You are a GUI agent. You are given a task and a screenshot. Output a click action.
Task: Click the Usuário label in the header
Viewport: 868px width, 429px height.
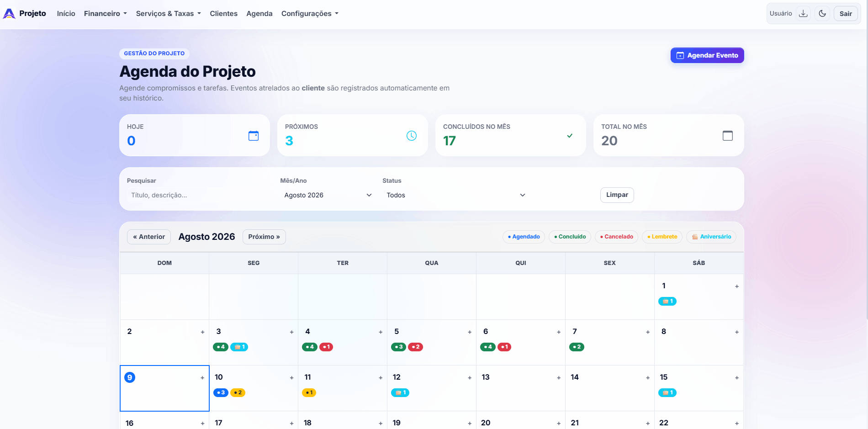[781, 14]
